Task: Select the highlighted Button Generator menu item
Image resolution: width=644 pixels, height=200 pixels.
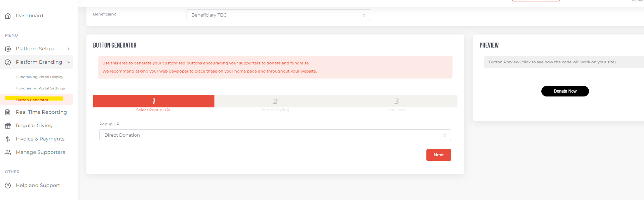Action: [x=32, y=100]
